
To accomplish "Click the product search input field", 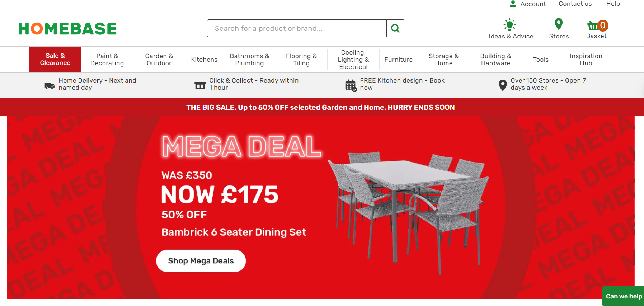I will tap(297, 28).
